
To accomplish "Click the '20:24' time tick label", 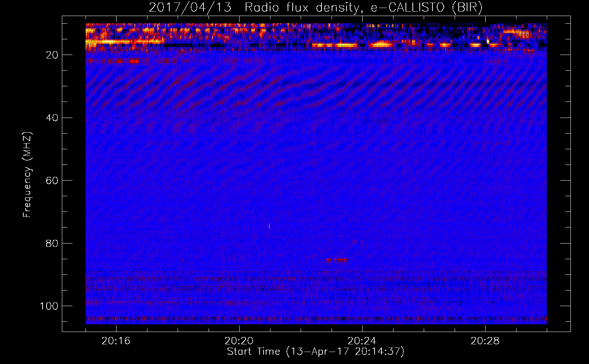I will [x=362, y=341].
